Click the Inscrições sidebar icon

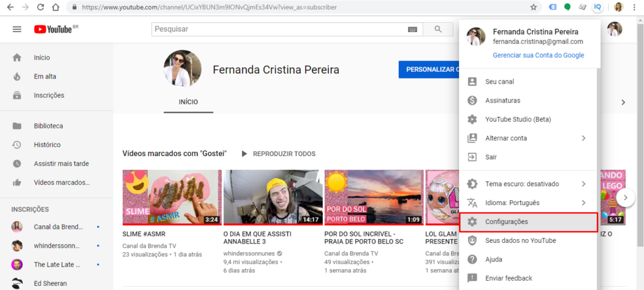tap(17, 95)
